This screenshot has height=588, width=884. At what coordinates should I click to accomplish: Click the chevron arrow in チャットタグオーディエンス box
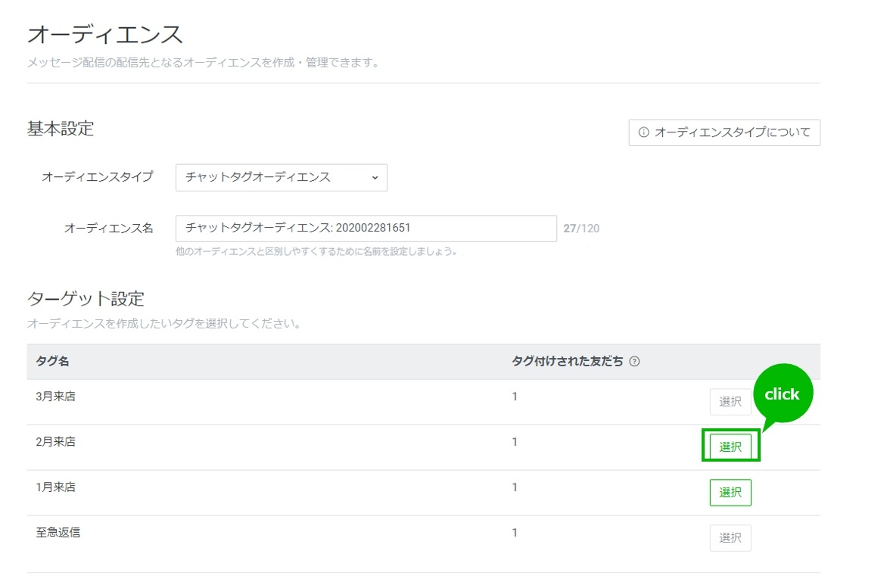(x=375, y=178)
